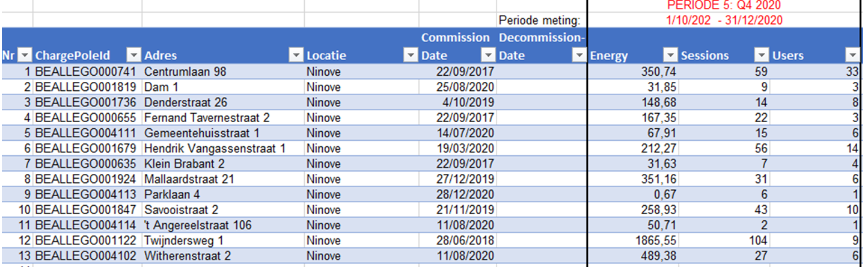
Task: Open the Locatie column filter dropdown
Action: [411, 56]
